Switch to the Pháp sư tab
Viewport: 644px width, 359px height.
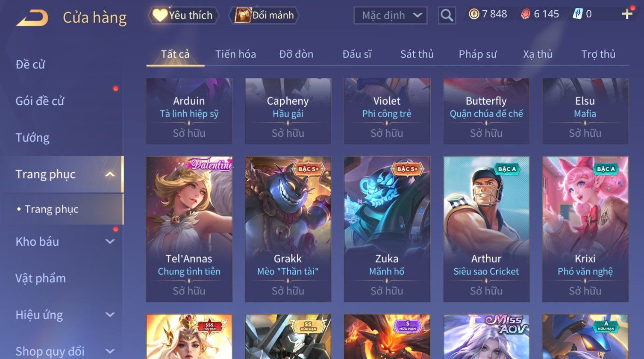click(x=477, y=54)
